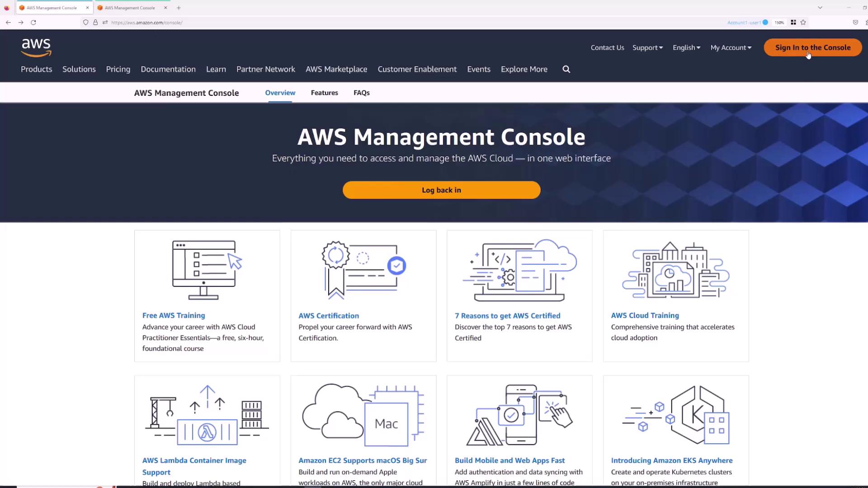The width and height of the screenshot is (868, 488).
Task: Open the My Account dropdown
Action: click(731, 47)
